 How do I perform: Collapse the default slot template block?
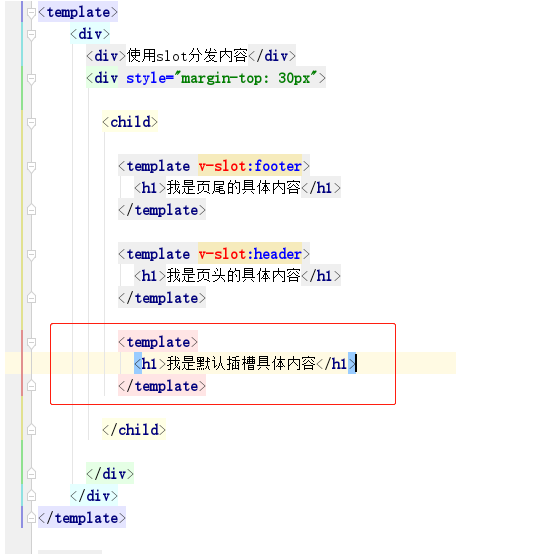click(31, 343)
